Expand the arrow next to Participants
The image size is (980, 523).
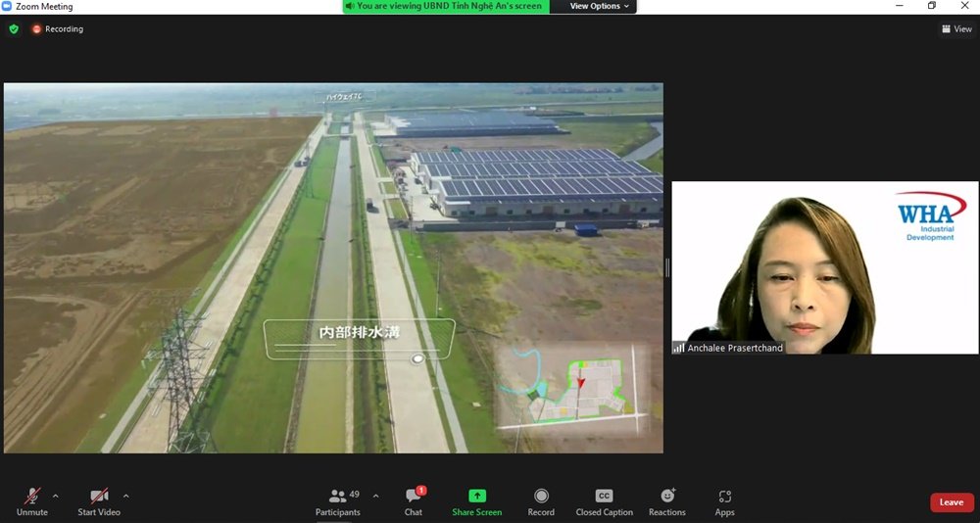tap(375, 496)
